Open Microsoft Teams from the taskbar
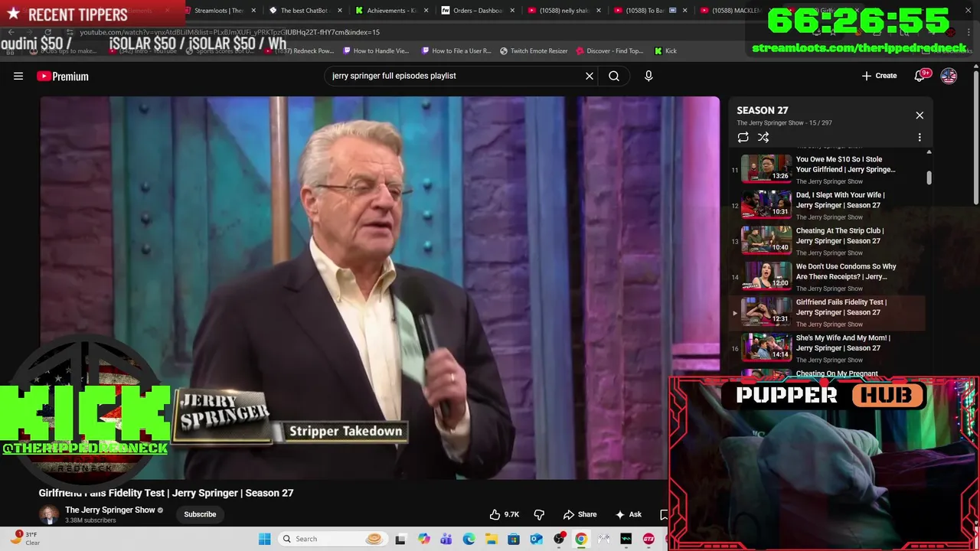Viewport: 980px width, 551px height. [446, 539]
